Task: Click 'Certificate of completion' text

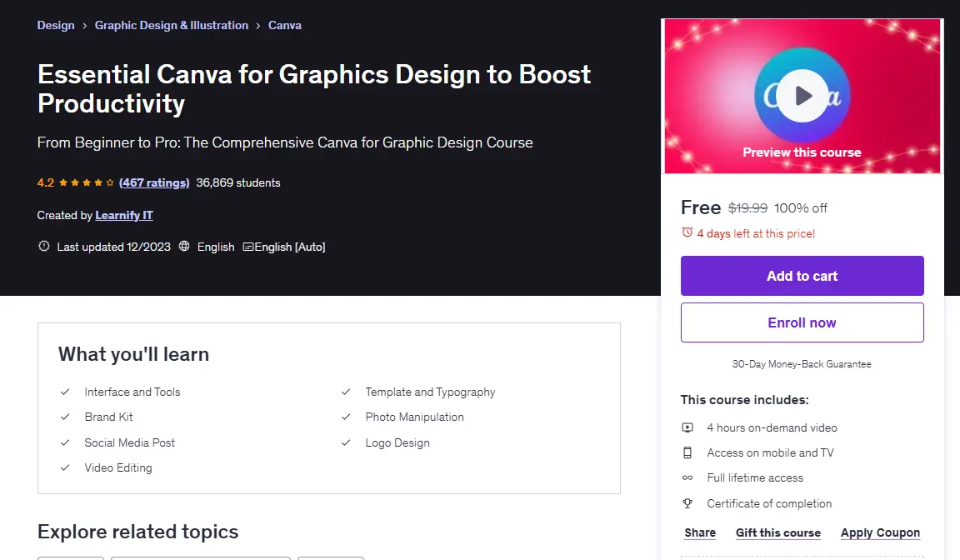Action: [x=769, y=503]
